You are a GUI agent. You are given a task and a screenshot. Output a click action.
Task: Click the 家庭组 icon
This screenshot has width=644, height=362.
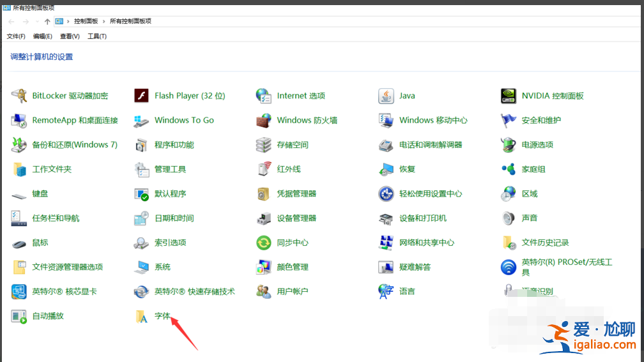click(509, 169)
